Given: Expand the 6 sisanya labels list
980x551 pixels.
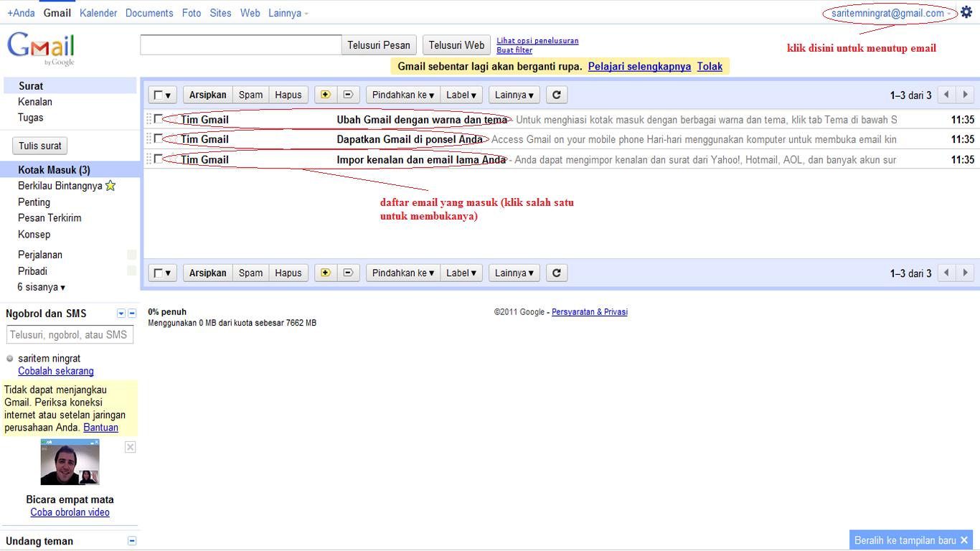Looking at the screenshot, I should (x=42, y=287).
